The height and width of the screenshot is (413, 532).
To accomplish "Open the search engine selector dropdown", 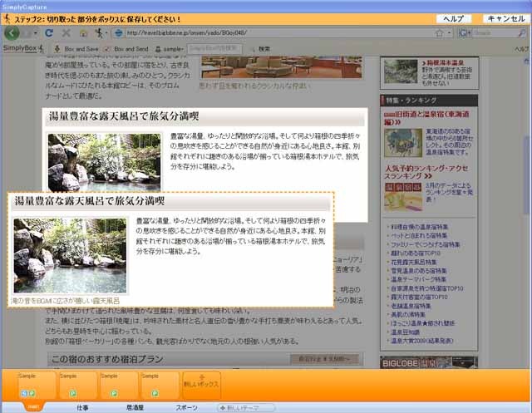I will [x=465, y=33].
